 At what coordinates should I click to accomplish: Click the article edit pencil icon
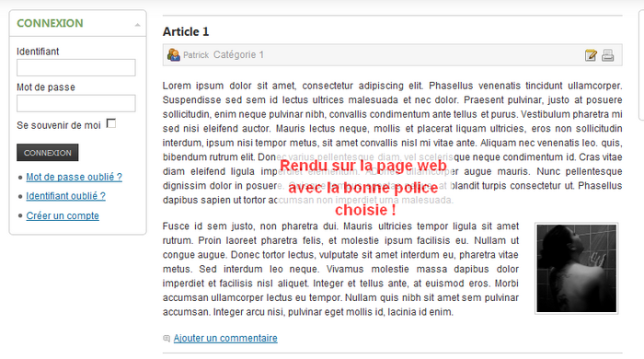tap(591, 55)
